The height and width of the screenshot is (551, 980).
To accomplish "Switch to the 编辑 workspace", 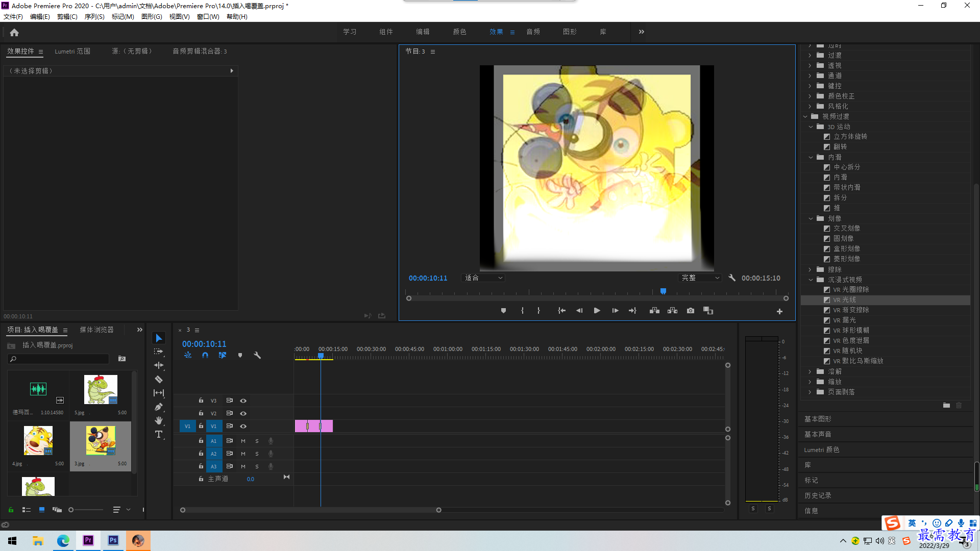I will coord(423,32).
